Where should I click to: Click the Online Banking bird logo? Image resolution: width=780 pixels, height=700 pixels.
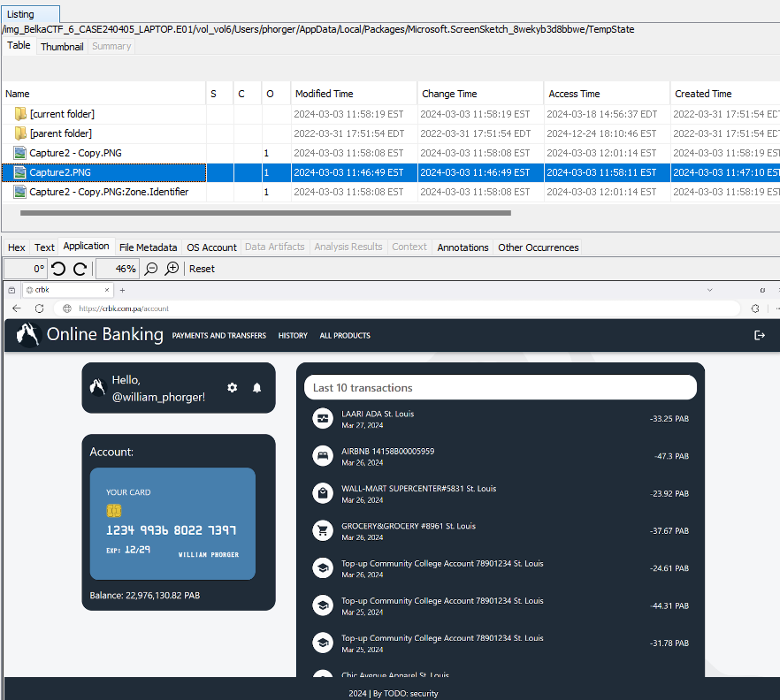(28, 334)
